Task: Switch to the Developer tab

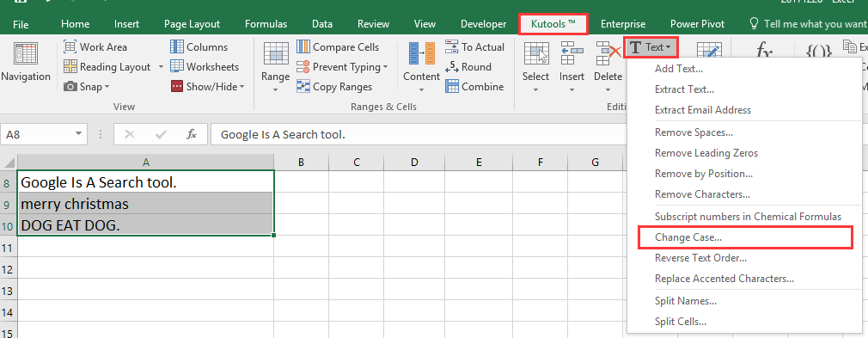Action: pos(483,24)
